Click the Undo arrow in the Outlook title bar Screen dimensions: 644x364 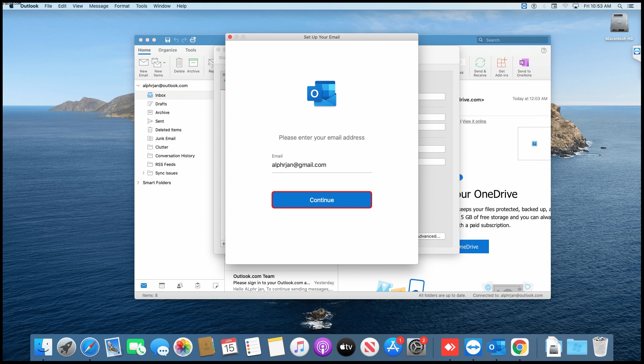(176, 40)
